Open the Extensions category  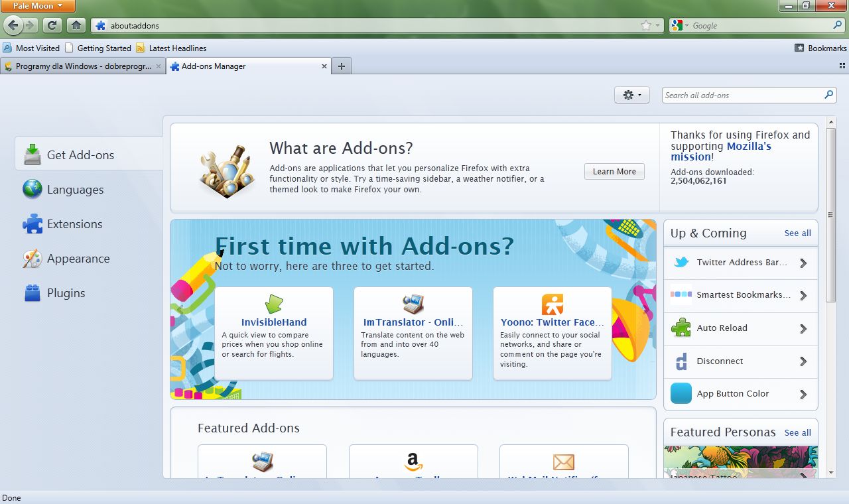[x=88, y=223]
